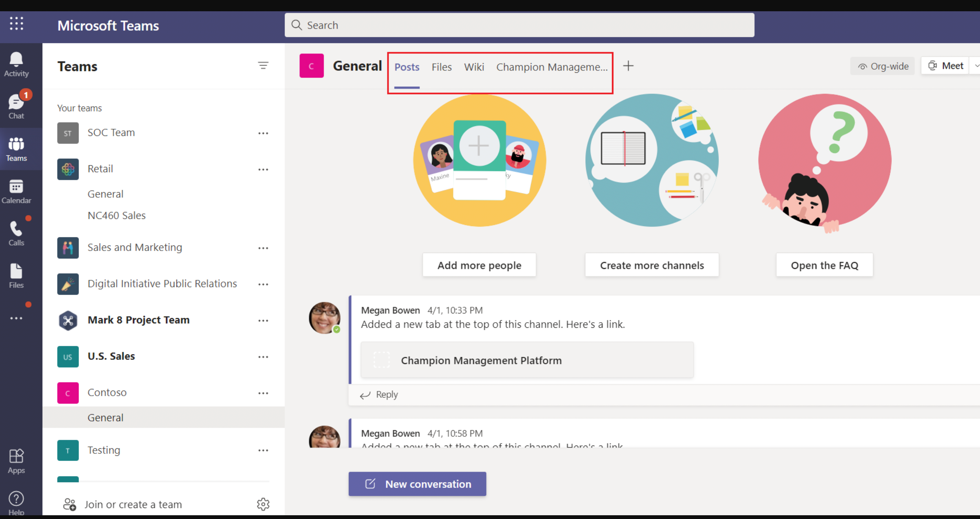Screen dimensions: 980x519
Task: Click the Add more people button
Action: [x=479, y=265]
